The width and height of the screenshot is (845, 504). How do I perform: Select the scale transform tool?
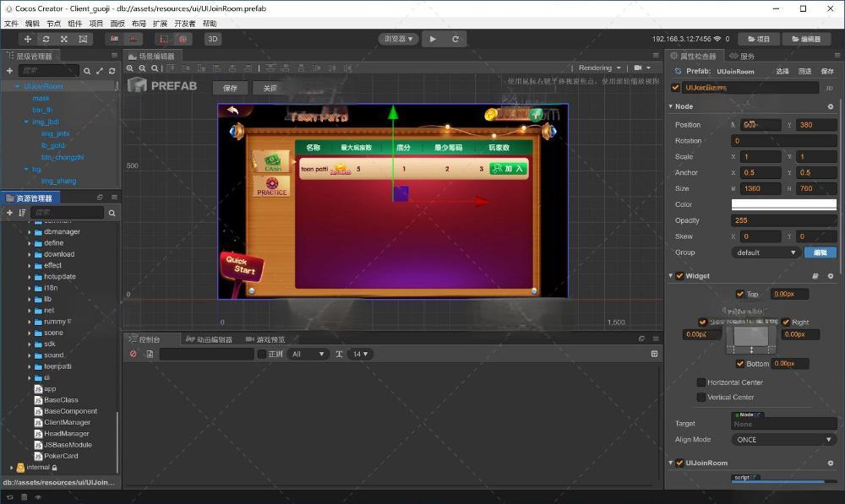click(x=64, y=40)
